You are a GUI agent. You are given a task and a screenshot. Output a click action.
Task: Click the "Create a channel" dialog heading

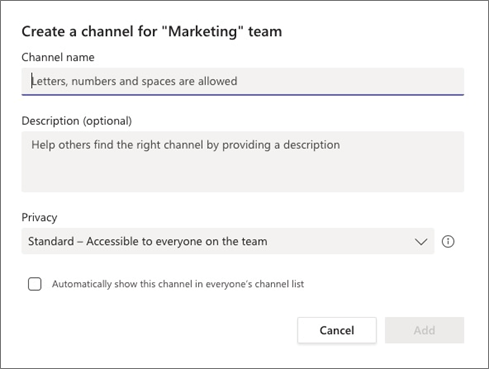coord(152,32)
